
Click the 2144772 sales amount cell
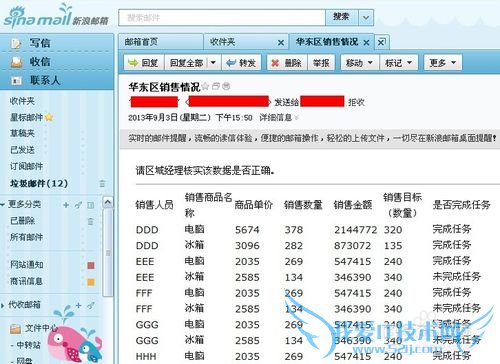point(355,230)
